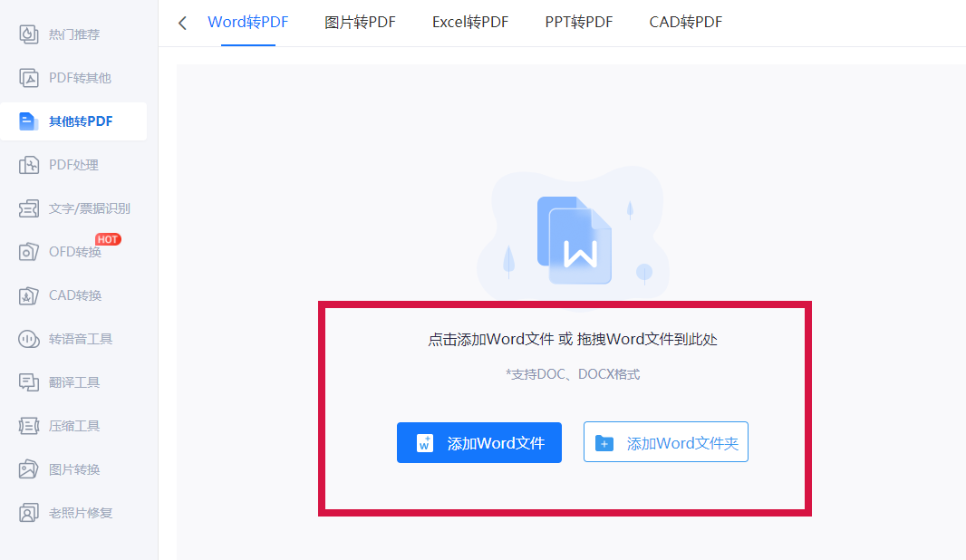This screenshot has height=560, width=966.
Task: Open the OFD转换 sidebar icon
Action: [x=28, y=252]
